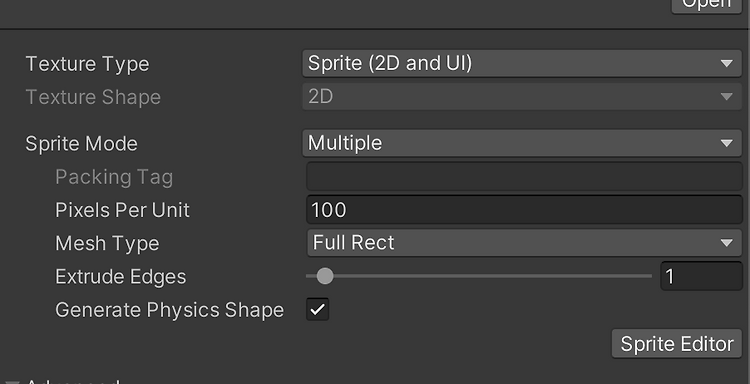Click the Extrude Edges label
Screen dimensions: 750x384
(121, 276)
